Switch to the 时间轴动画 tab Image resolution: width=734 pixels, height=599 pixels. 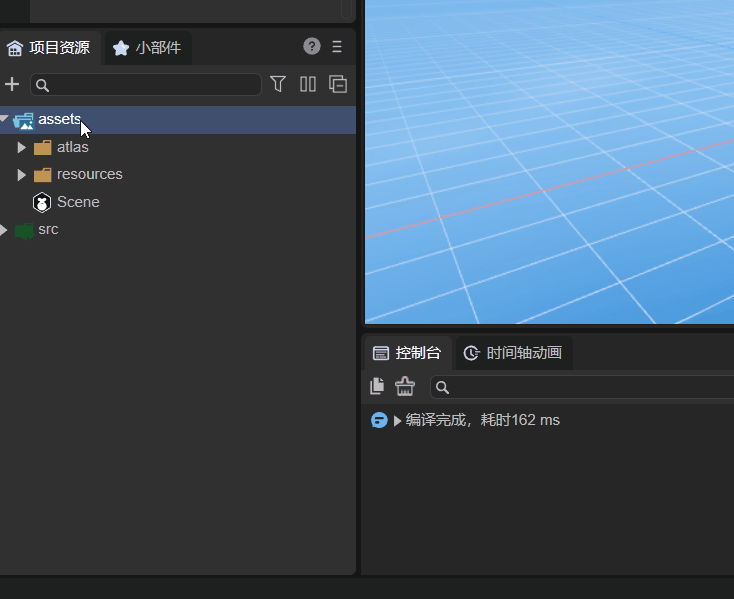[x=513, y=353]
